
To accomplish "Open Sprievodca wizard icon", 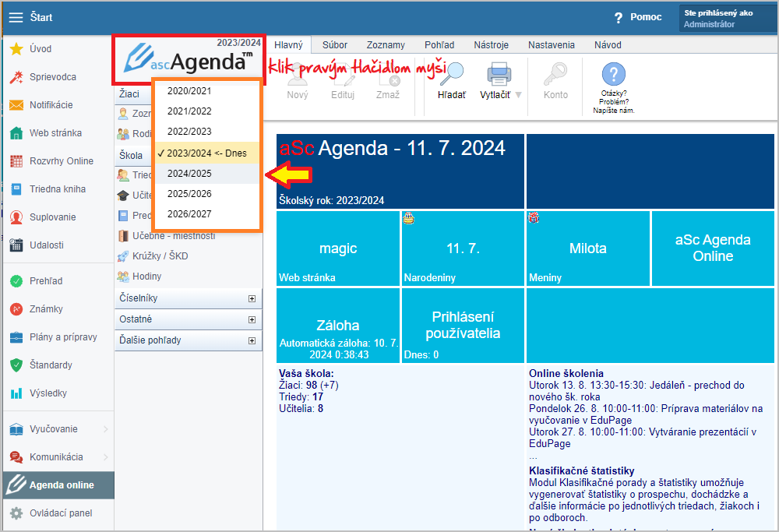I will coord(16,77).
